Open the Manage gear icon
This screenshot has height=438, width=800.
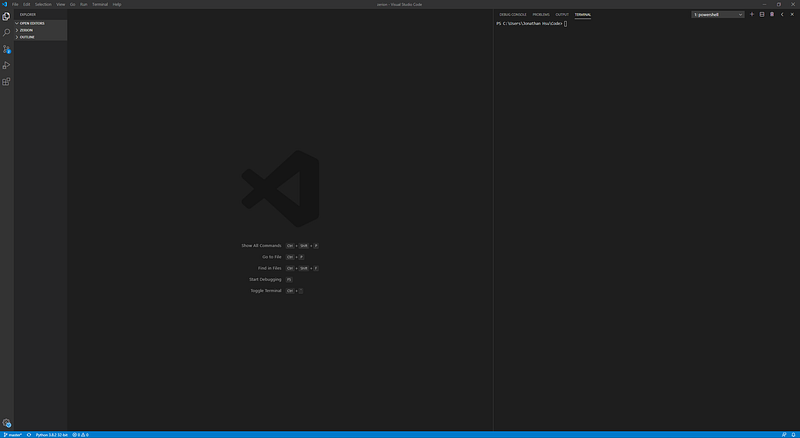point(6,423)
